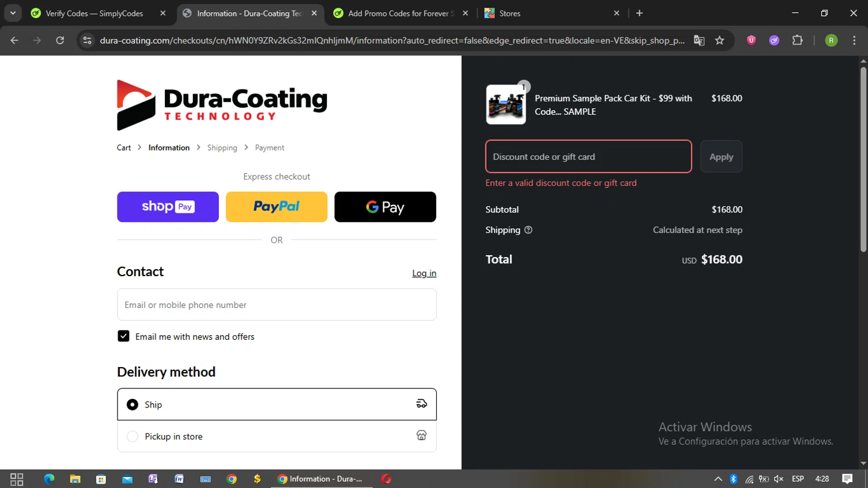
Task: Click the Shipping help question mark icon
Action: click(x=528, y=230)
